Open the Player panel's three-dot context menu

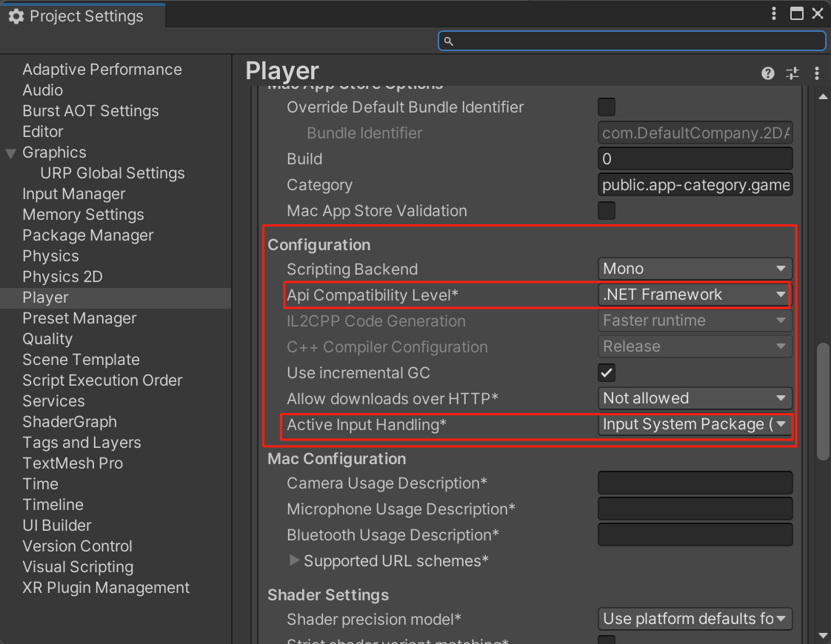[816, 73]
